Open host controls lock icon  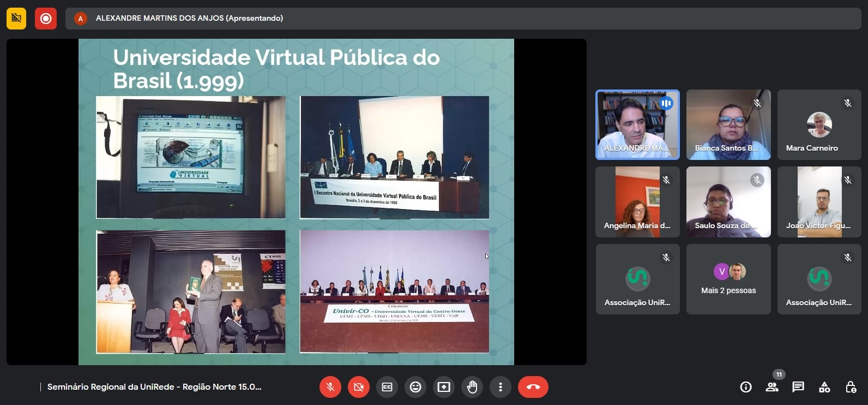851,387
